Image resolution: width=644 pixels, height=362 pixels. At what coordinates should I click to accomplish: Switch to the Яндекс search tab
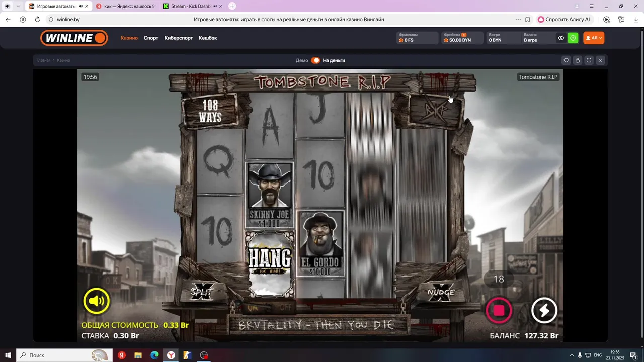(126, 6)
